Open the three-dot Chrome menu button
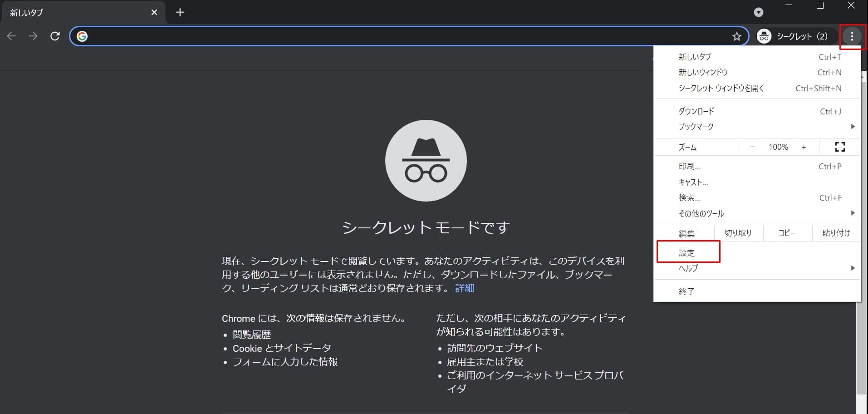 point(852,36)
